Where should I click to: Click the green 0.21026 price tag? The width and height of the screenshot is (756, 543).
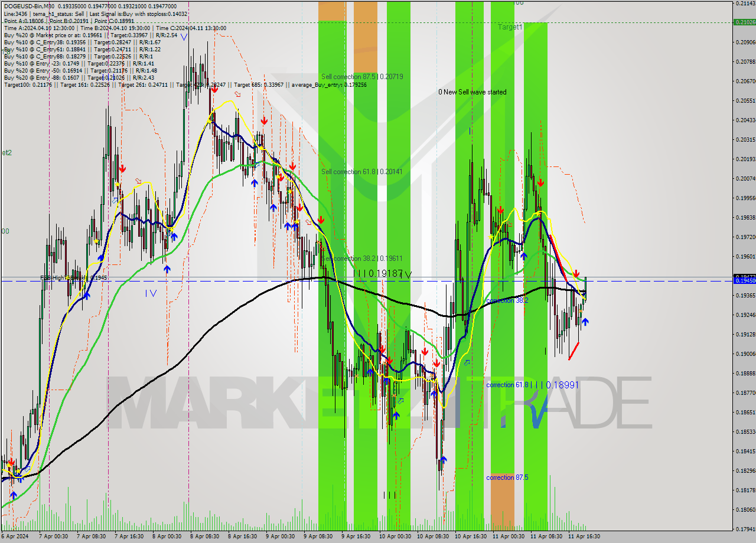744,22
